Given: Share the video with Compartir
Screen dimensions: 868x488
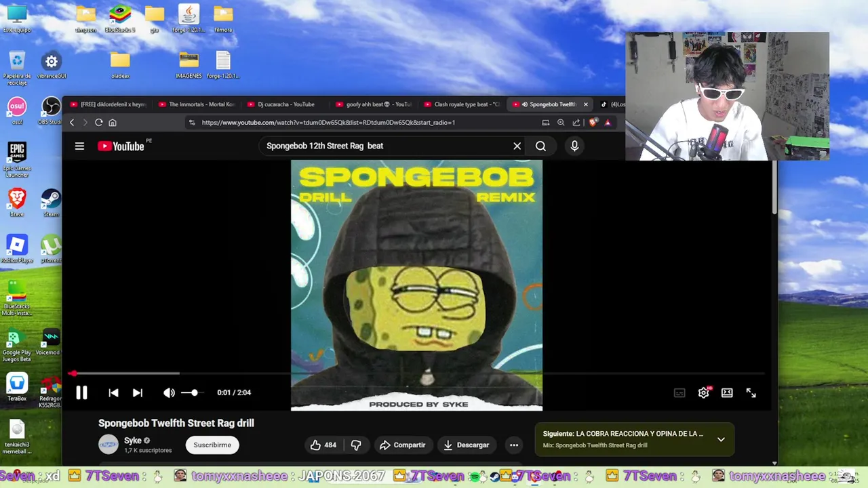Looking at the screenshot, I should pyautogui.click(x=402, y=445).
